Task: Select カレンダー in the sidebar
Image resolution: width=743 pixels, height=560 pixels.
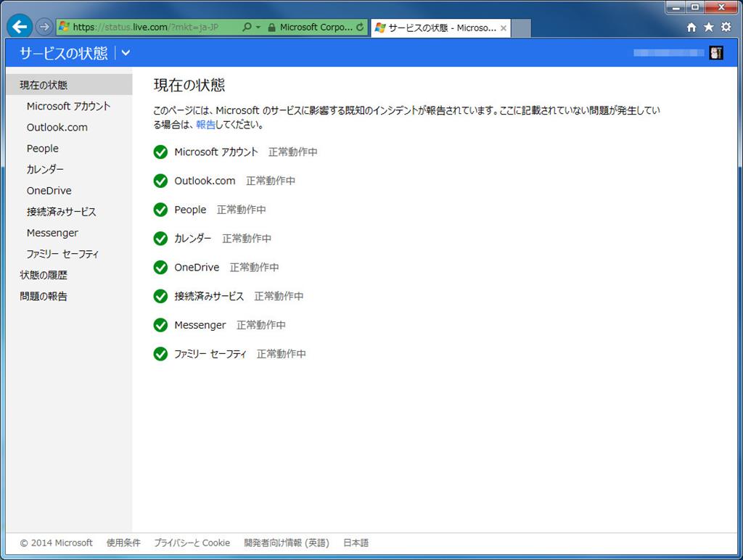Action: (x=45, y=169)
